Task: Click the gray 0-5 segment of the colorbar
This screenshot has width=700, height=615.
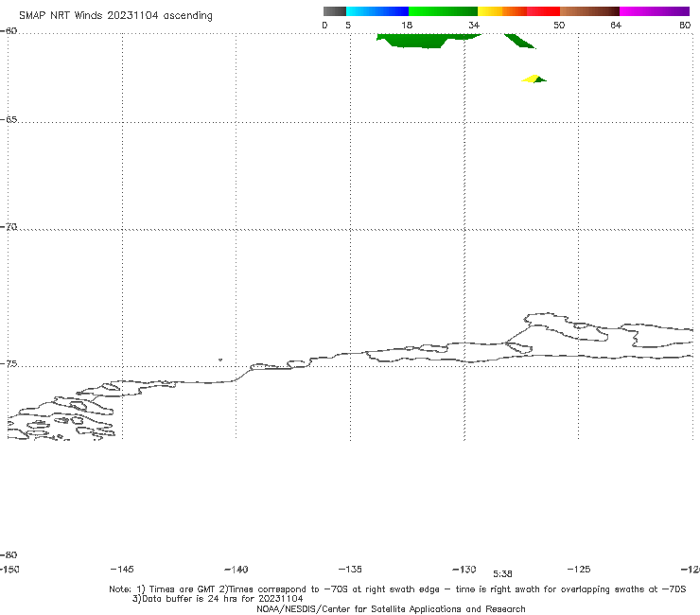Action: [335, 11]
